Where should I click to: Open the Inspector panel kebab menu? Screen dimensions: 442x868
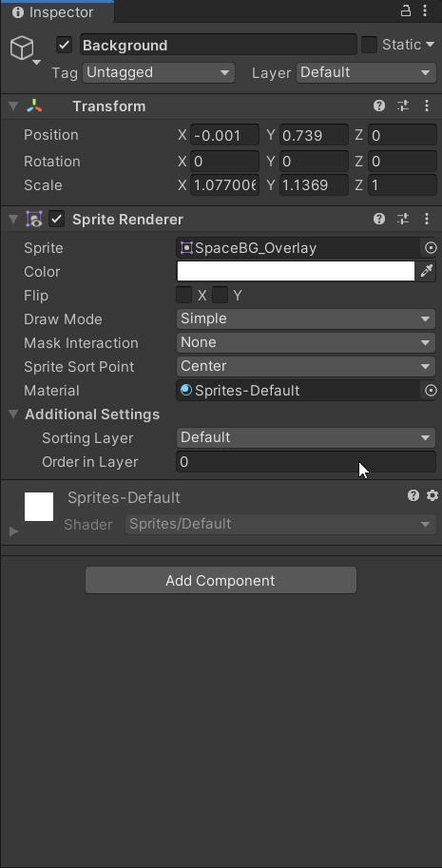click(425, 11)
